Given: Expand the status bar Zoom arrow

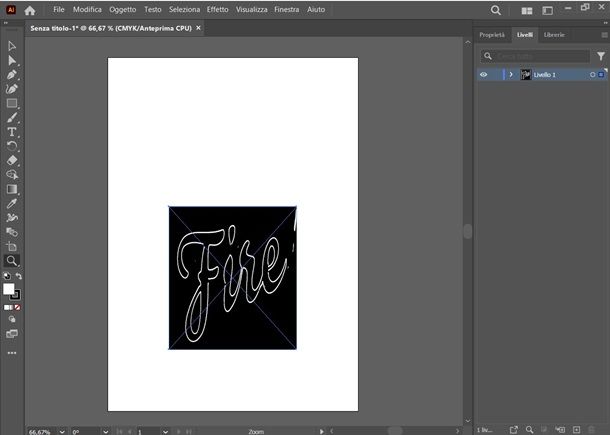Looking at the screenshot, I should (321, 431).
